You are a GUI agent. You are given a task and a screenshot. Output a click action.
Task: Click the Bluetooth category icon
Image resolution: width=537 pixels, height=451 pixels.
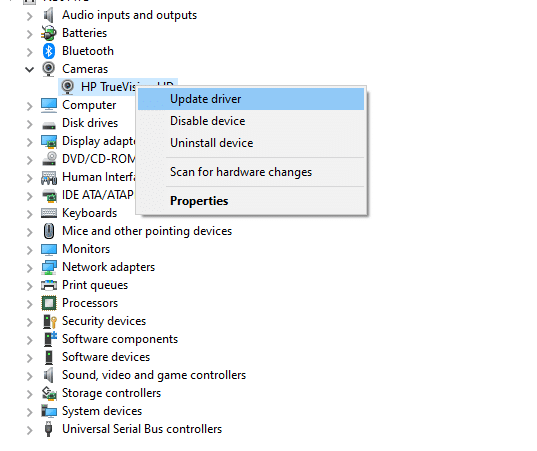pyautogui.click(x=49, y=51)
